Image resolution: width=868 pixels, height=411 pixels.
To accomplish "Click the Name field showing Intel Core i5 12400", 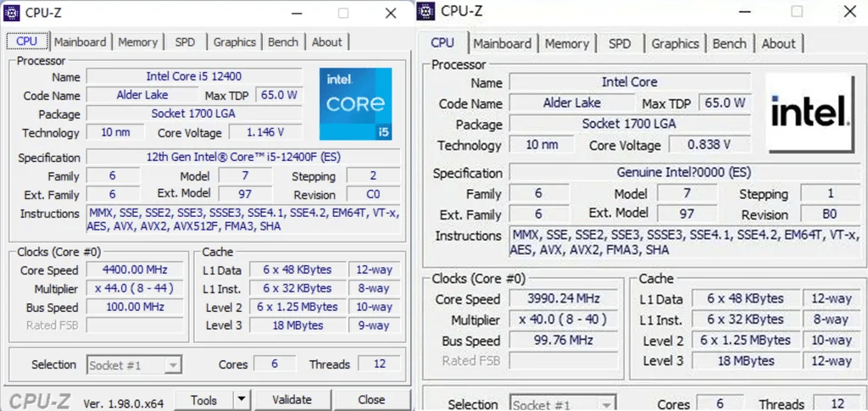I will coord(194,77).
